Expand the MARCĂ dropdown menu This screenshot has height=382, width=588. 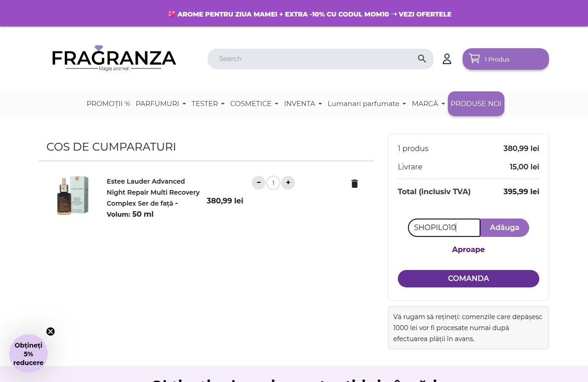(x=428, y=104)
